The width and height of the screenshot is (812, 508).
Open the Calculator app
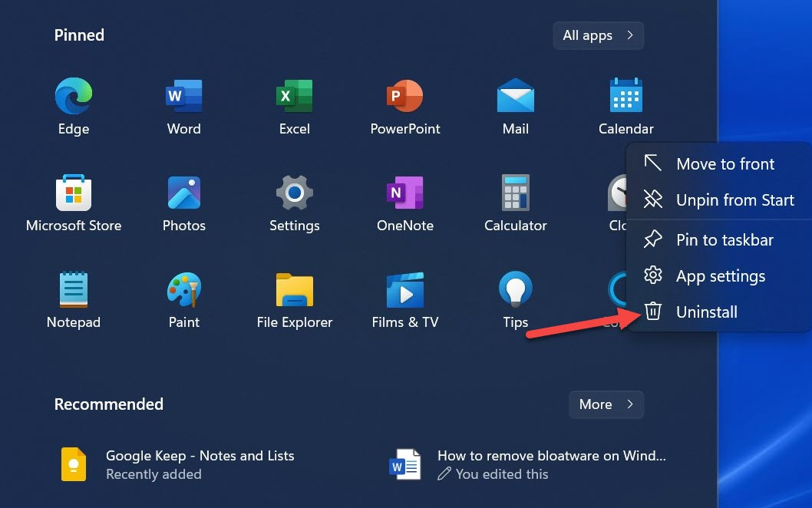(515, 201)
